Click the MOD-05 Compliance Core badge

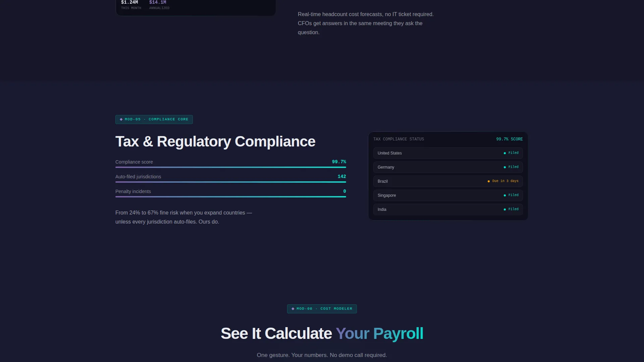(x=154, y=119)
